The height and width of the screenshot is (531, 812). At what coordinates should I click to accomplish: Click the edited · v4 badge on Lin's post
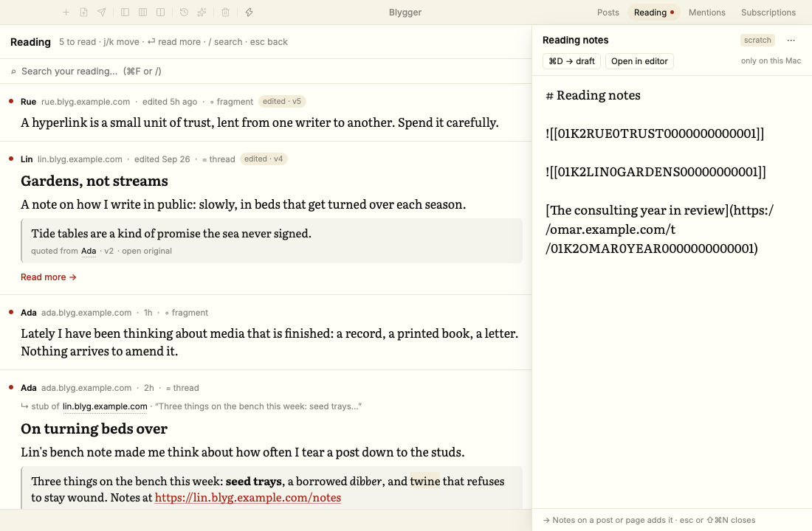pyautogui.click(x=264, y=159)
